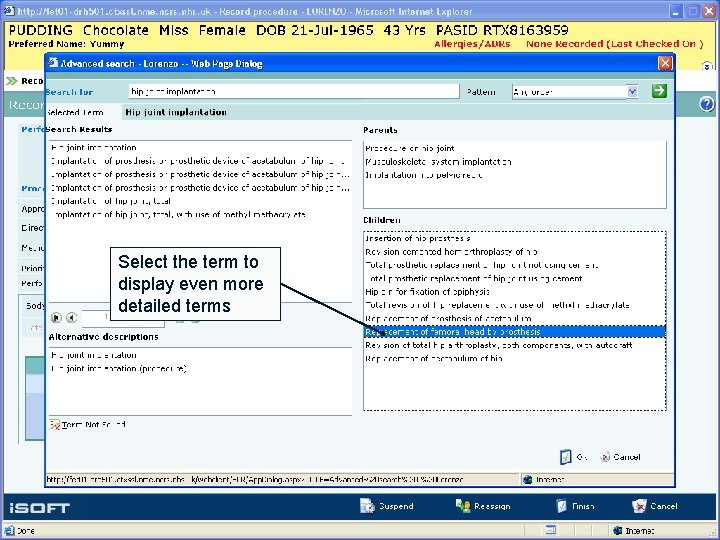Click Finish in bottom toolbar

click(575, 506)
